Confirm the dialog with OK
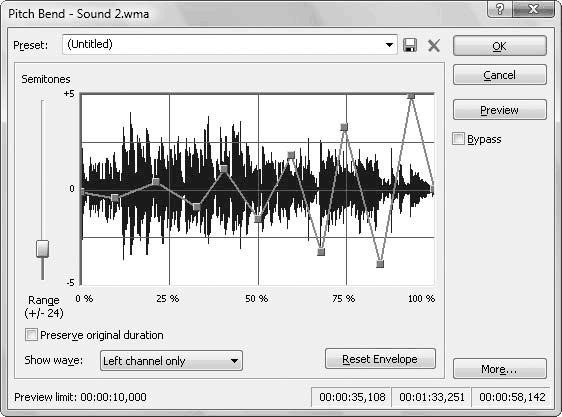The height and width of the screenshot is (417, 562). pos(500,46)
